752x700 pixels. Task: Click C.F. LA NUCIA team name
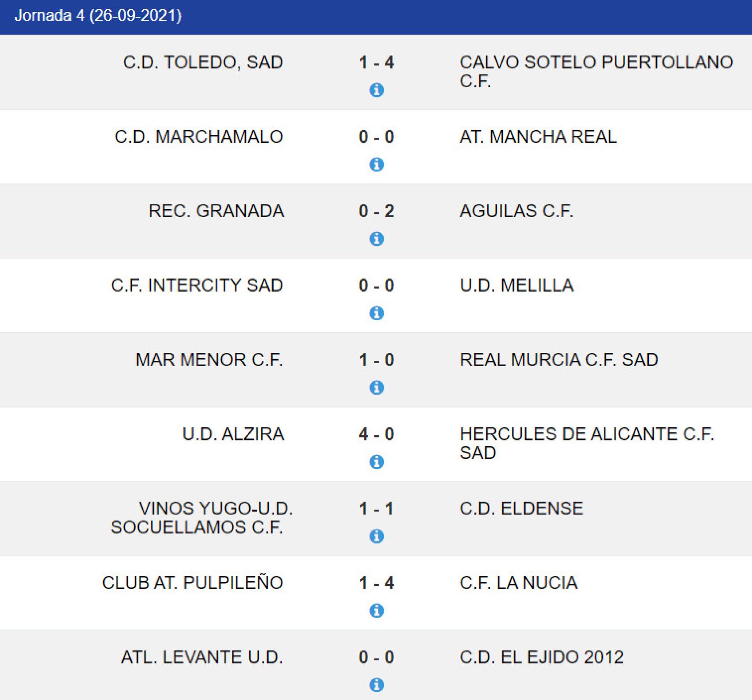[518, 583]
